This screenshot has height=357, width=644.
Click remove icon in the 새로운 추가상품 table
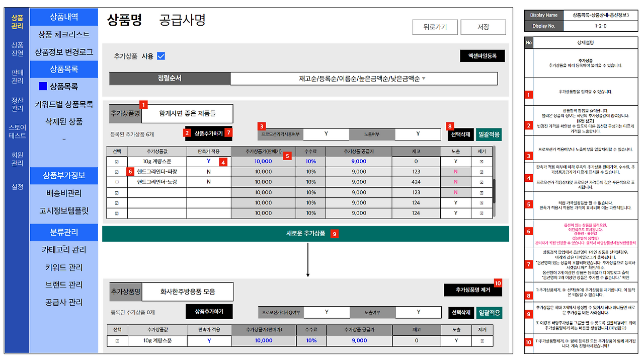tap(482, 341)
